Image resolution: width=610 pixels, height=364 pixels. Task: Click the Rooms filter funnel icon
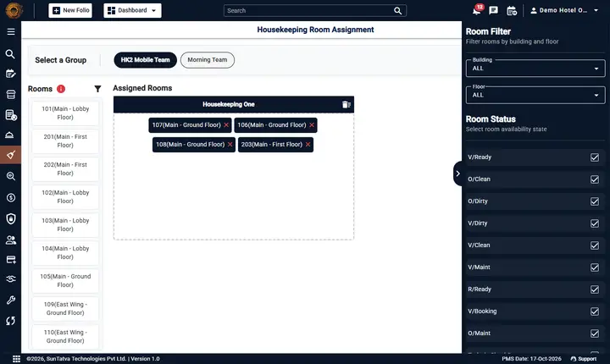[x=97, y=89]
